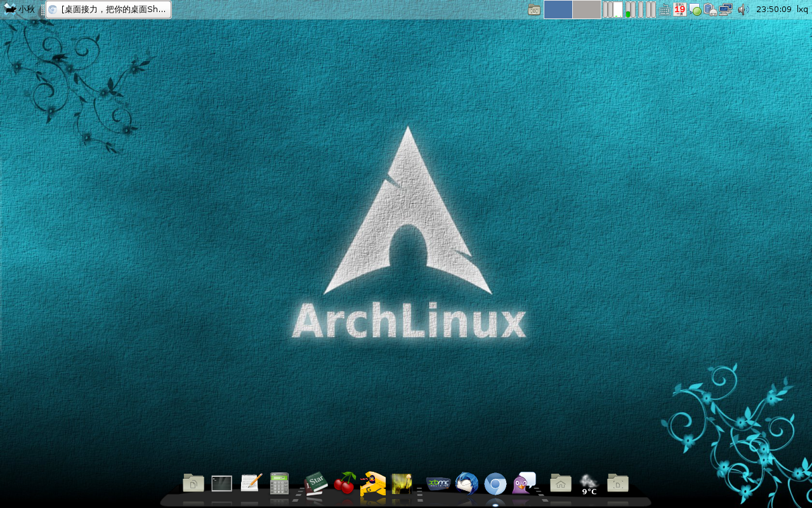812x508 pixels.
Task: Switch to the gray second workspace
Action: (587, 10)
